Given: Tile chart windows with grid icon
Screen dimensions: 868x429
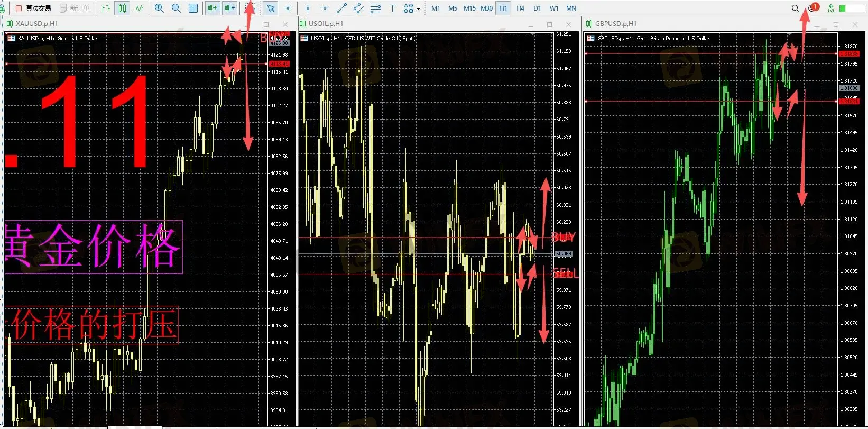Looking at the screenshot, I should click(x=193, y=8).
